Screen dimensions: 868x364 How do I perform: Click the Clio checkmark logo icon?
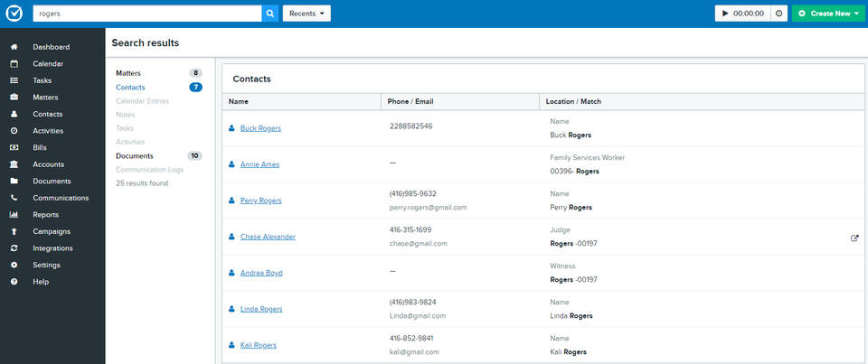click(x=14, y=14)
